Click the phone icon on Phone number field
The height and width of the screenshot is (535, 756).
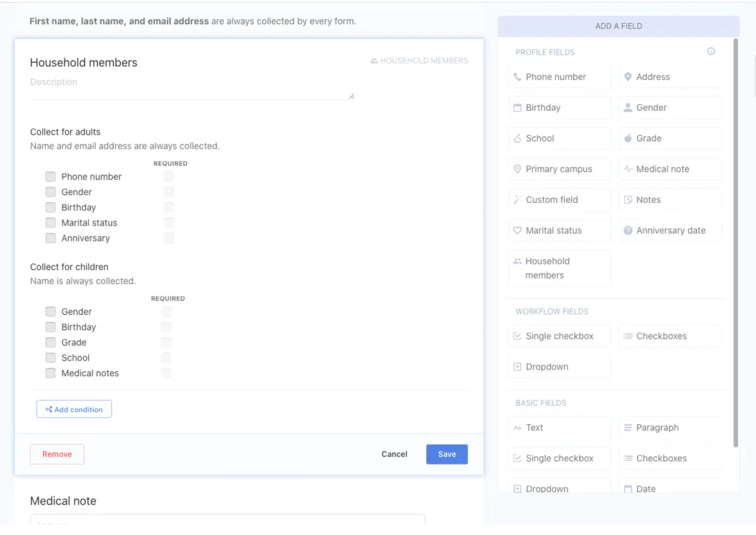(x=517, y=77)
